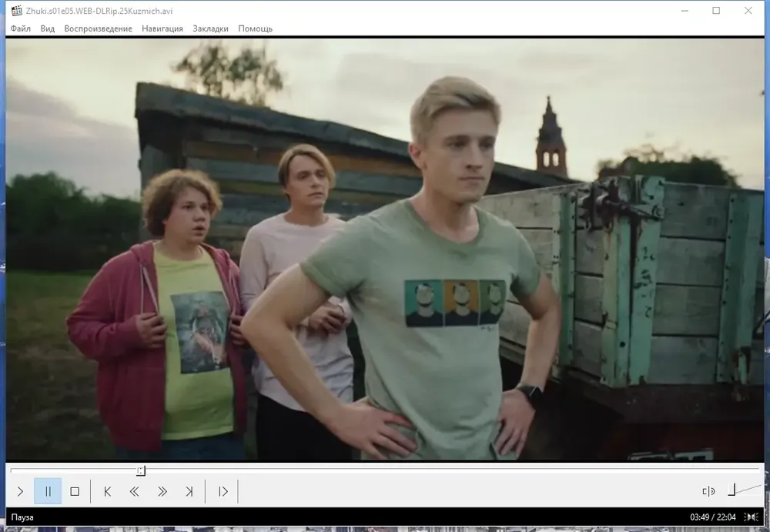This screenshot has height=532, width=770.
Task: Increase playback speed with double-right arrows
Action: (x=162, y=491)
